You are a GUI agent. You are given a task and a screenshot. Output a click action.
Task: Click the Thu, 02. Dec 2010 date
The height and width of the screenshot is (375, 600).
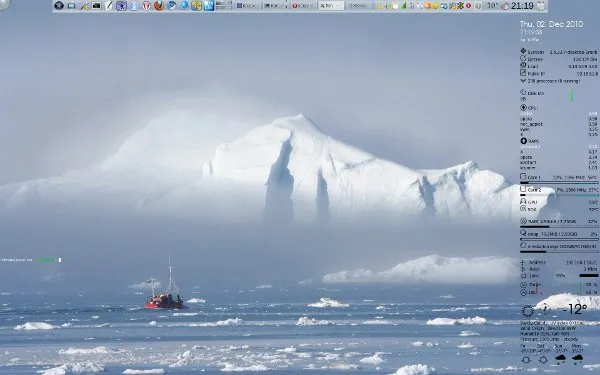point(551,24)
